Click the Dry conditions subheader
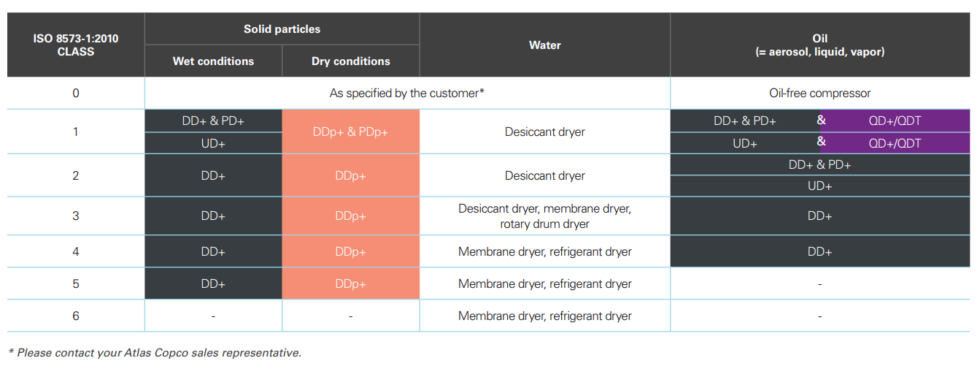The height and width of the screenshot is (377, 980). tap(350, 61)
